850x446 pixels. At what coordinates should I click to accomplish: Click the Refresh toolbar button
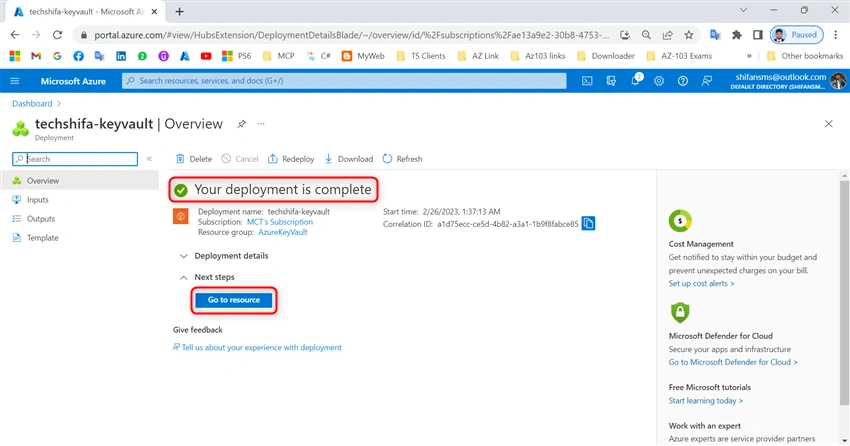[x=402, y=159]
